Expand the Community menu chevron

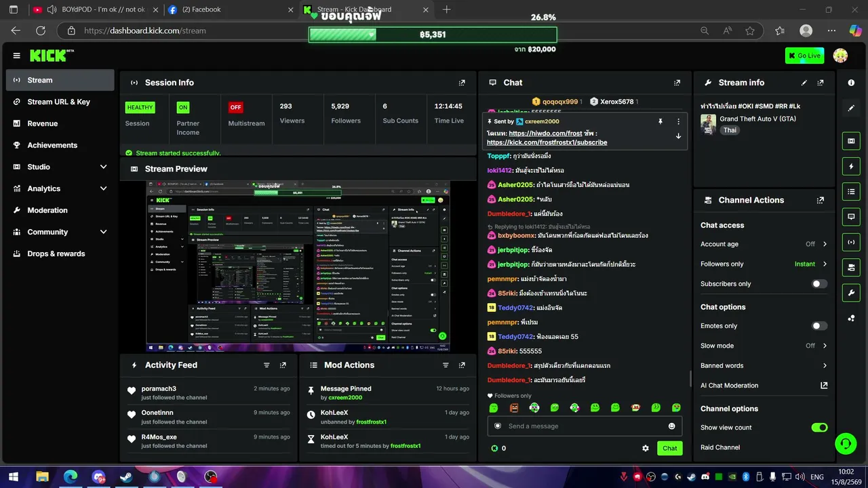[x=103, y=232]
